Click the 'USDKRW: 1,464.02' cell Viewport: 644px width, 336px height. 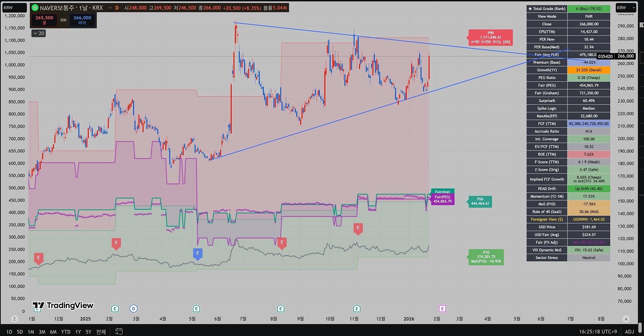click(589, 220)
